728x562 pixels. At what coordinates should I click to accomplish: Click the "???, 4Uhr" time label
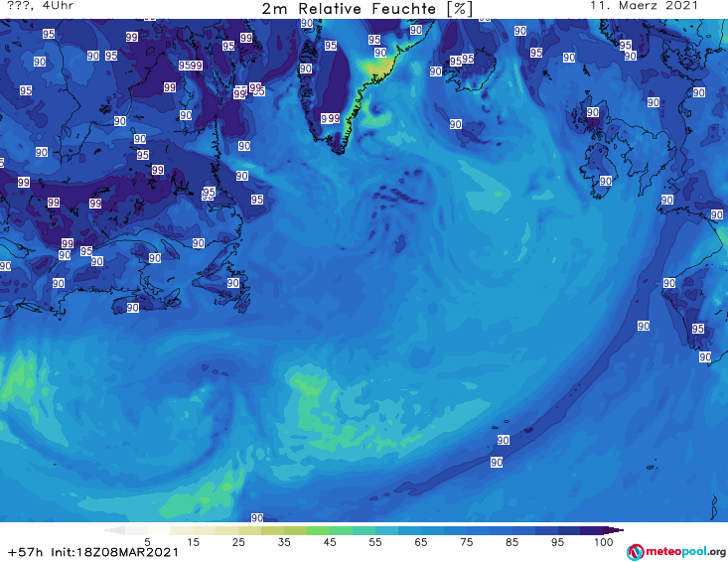click(40, 6)
